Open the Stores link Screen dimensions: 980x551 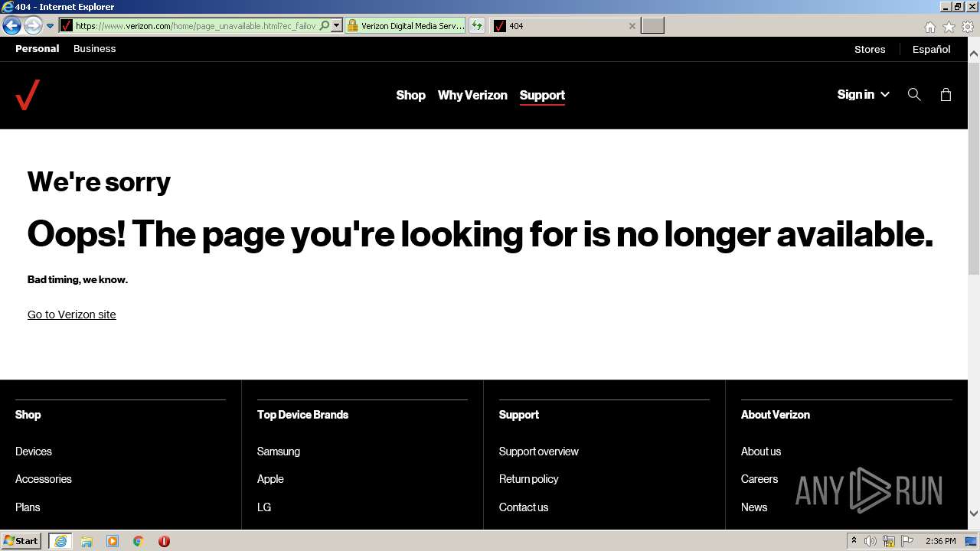pos(870,49)
